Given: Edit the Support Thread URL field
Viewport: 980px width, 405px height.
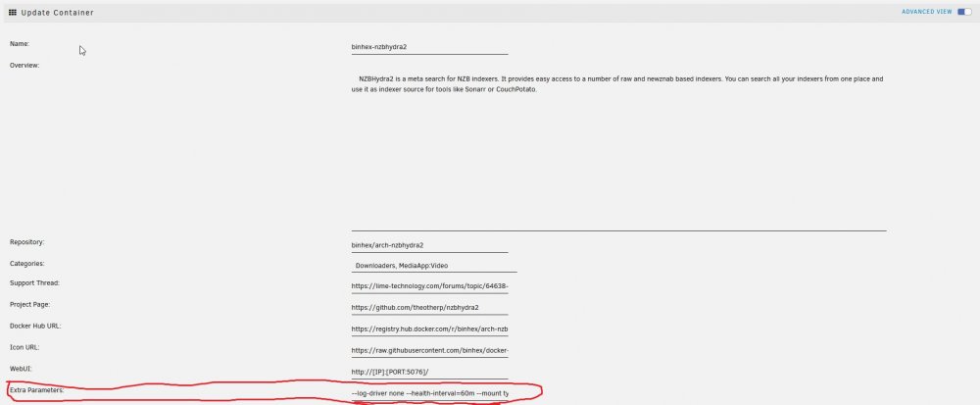Looking at the screenshot, I should (429, 286).
